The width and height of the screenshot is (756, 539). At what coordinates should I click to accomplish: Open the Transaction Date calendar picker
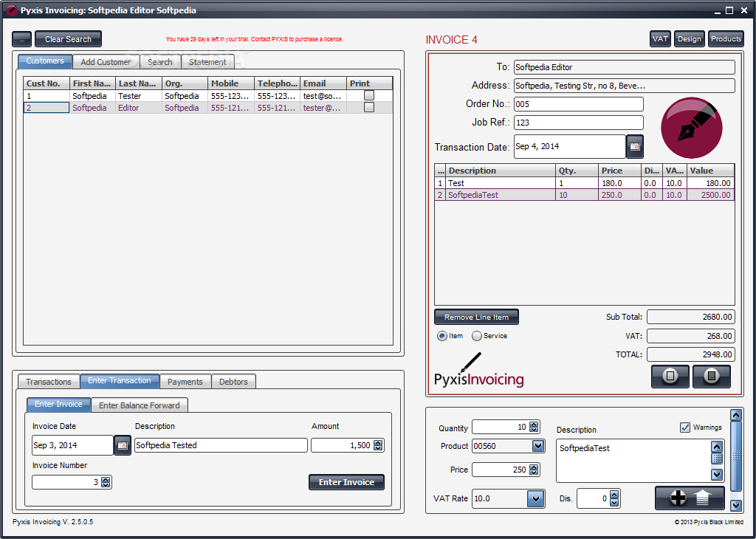click(x=634, y=146)
